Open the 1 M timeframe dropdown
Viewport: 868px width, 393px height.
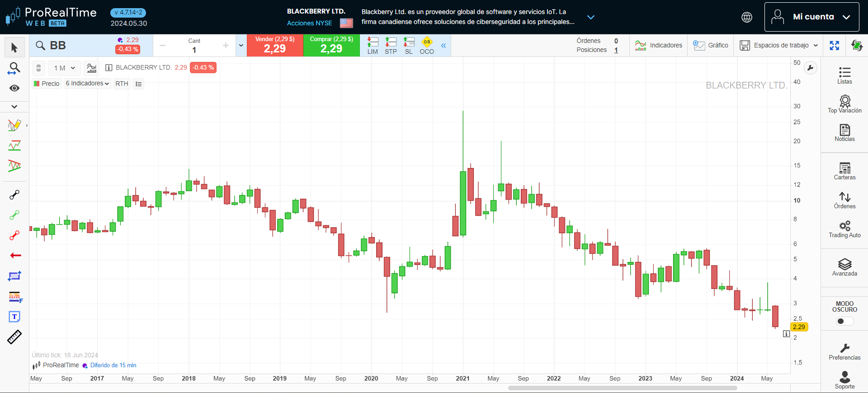(x=64, y=68)
